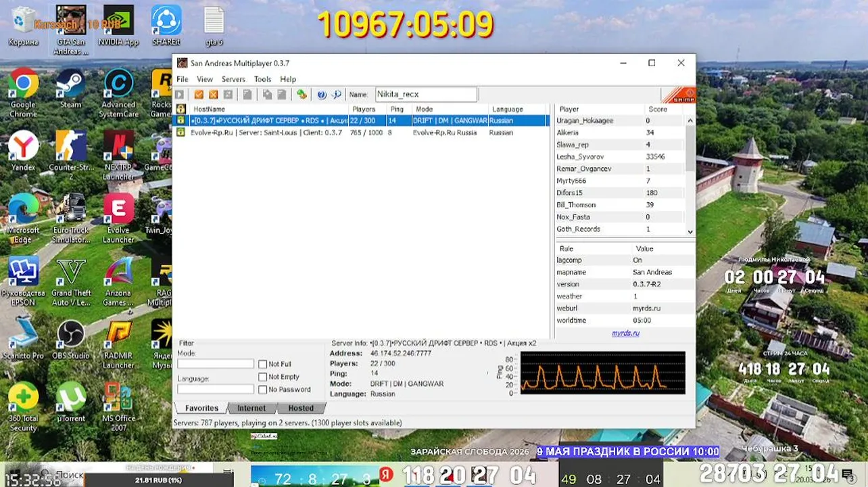Select Advanced SystemCare desktop icon

click(118, 93)
